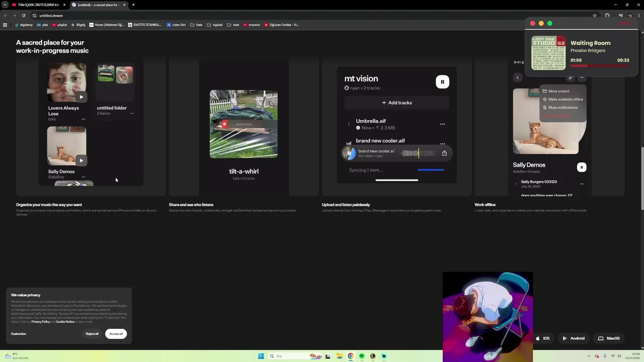This screenshot has width=644, height=362.
Task: Open the three-dot menu under Lovers Always Lose
Action: click(84, 119)
